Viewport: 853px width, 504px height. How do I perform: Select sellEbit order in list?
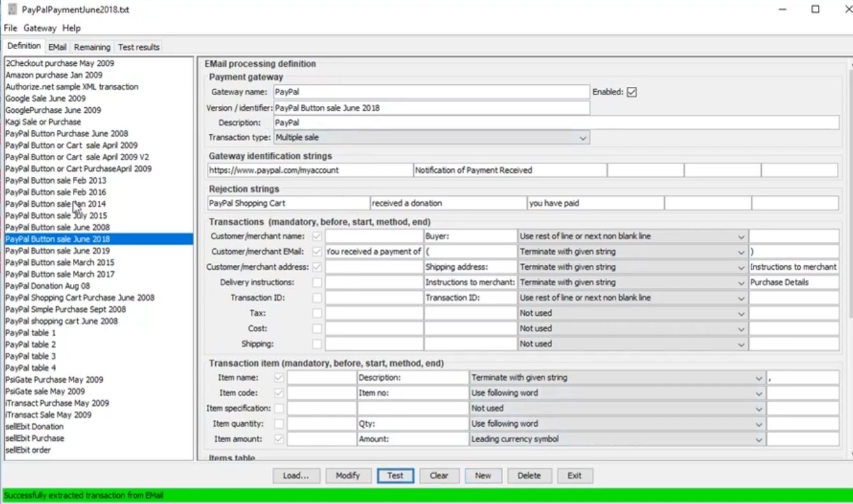point(98,450)
